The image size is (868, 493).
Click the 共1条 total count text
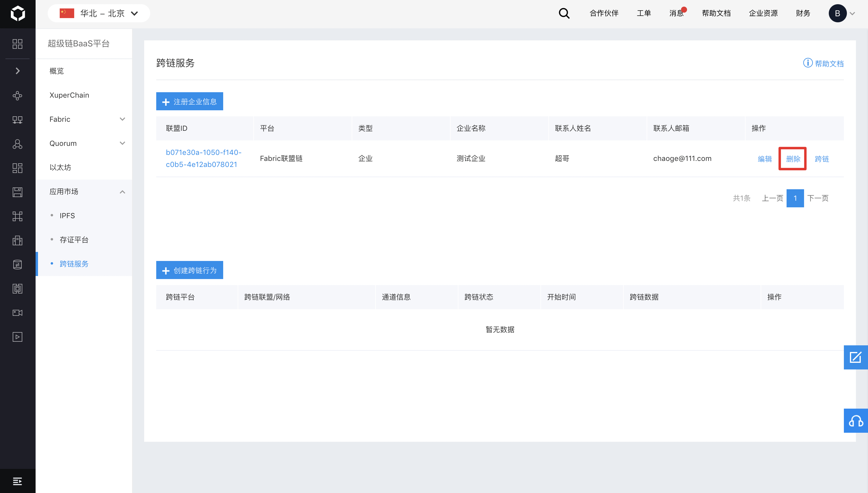pos(742,198)
